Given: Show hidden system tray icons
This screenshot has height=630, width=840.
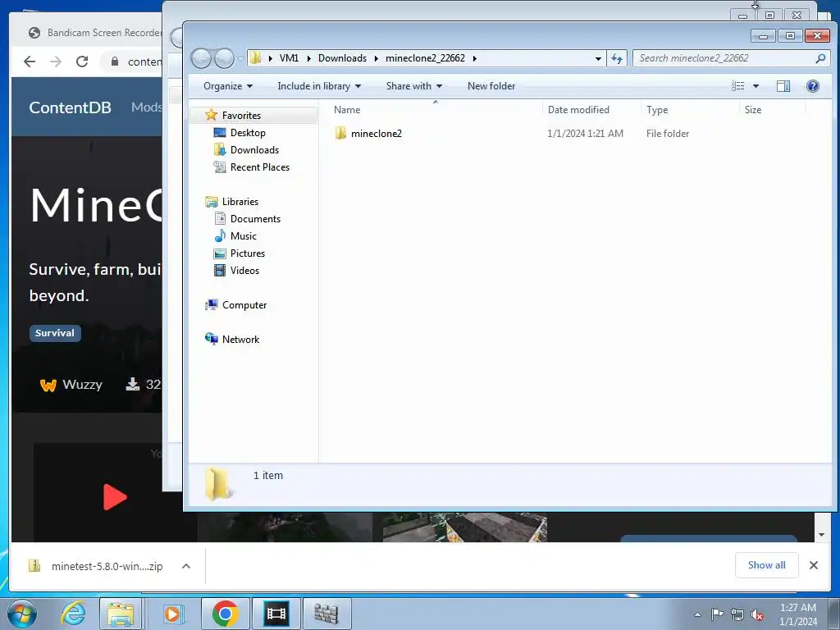Looking at the screenshot, I should (x=697, y=614).
